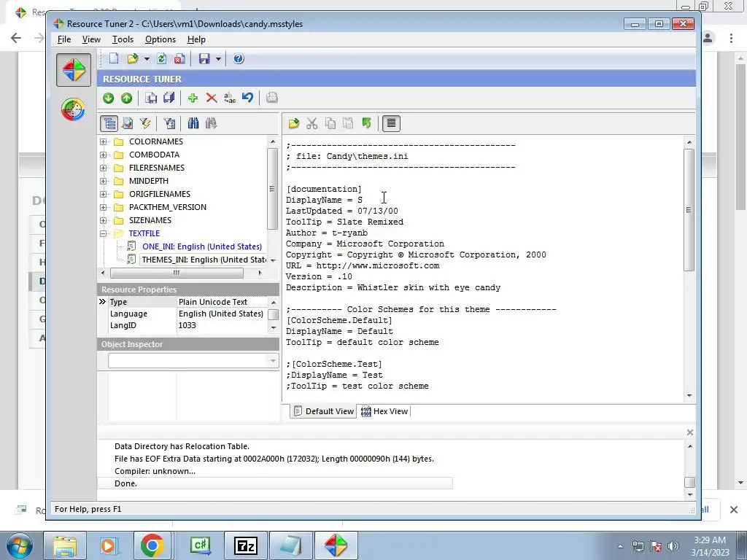Click the blue Help question mark icon

[239, 58]
